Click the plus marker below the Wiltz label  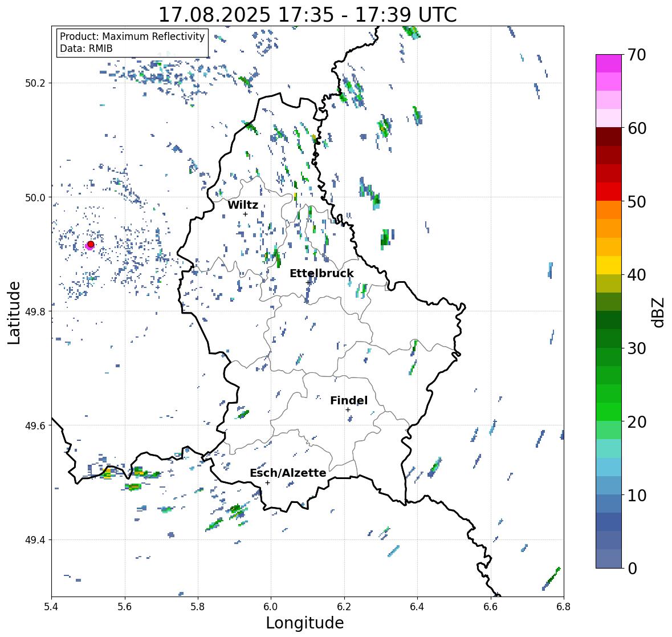tap(245, 214)
